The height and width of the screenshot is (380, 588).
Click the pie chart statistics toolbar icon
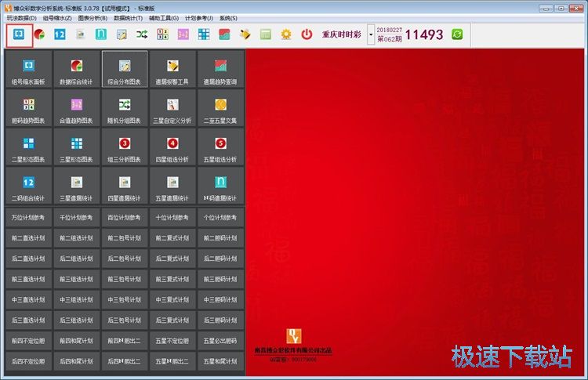(x=39, y=34)
